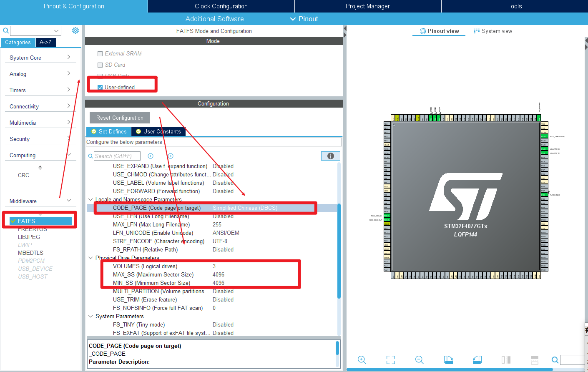The width and height of the screenshot is (588, 372).
Task: Click the best-fit icon under the chip diagram
Action: click(391, 359)
